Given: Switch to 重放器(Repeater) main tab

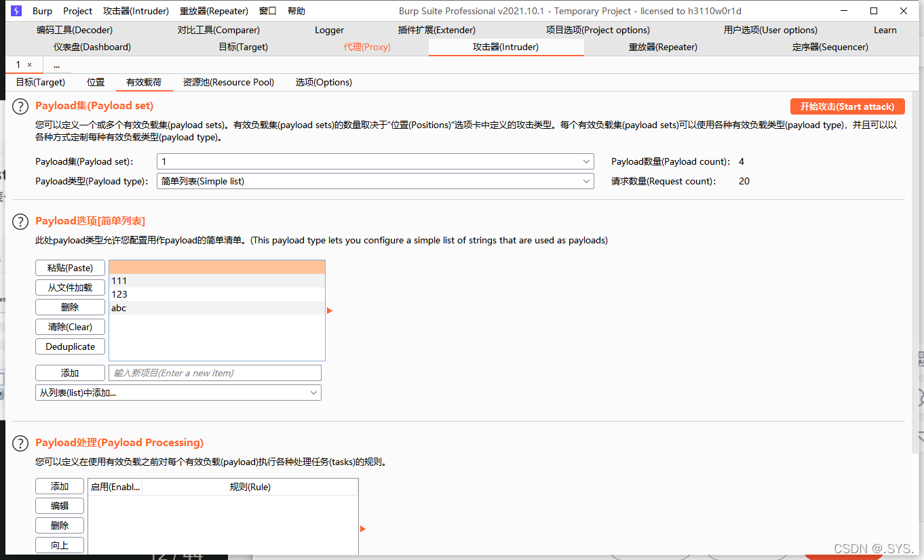Looking at the screenshot, I should point(663,47).
